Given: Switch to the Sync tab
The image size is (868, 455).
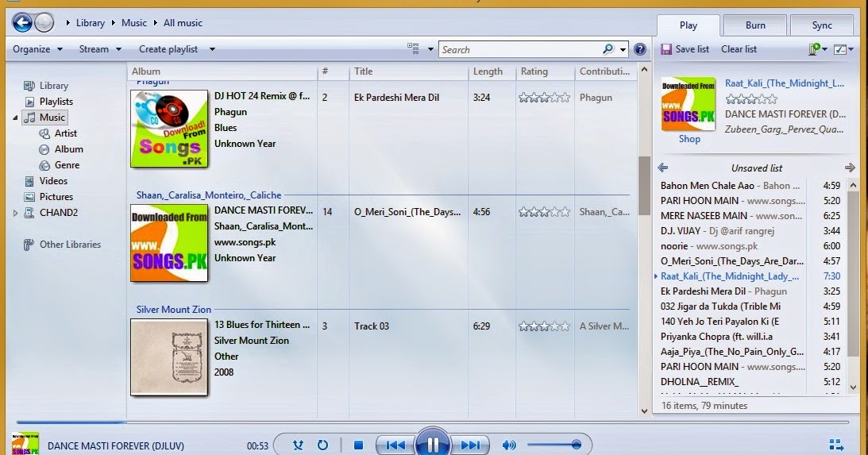Looking at the screenshot, I should [822, 25].
